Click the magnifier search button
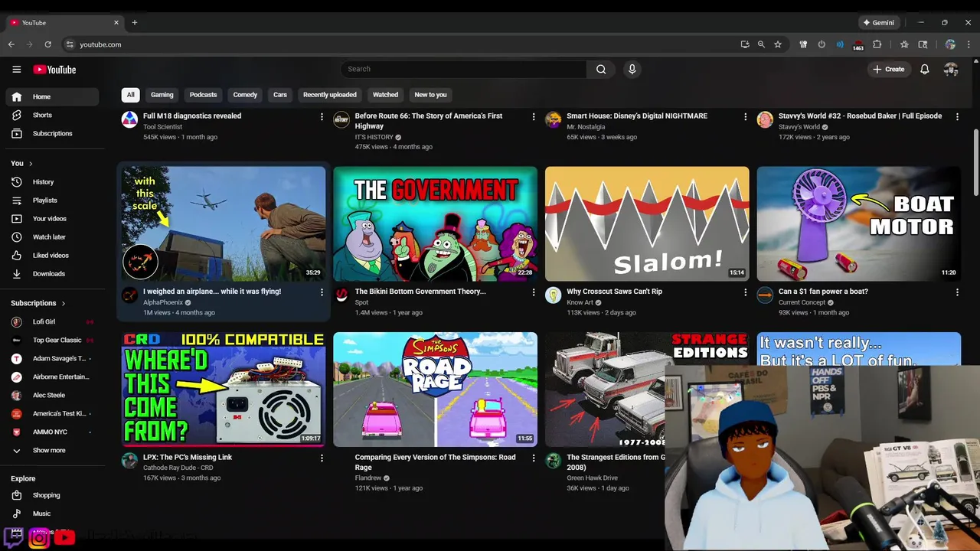 pyautogui.click(x=601, y=69)
